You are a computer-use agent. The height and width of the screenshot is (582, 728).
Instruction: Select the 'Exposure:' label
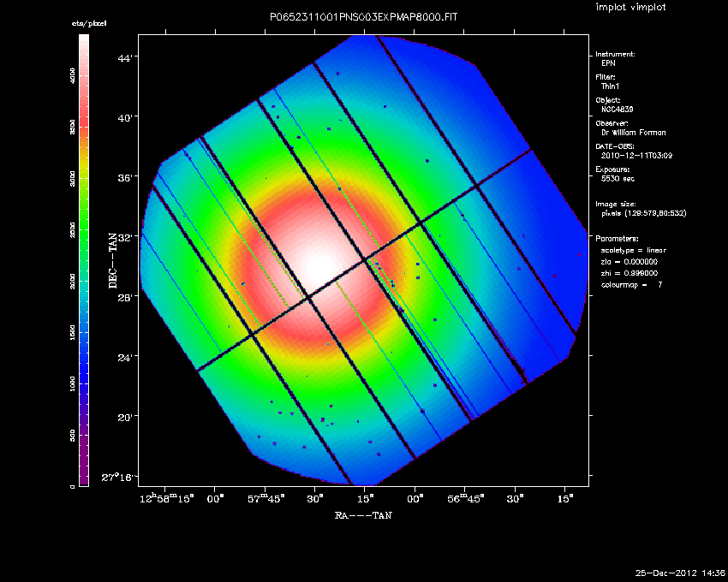tap(612, 169)
